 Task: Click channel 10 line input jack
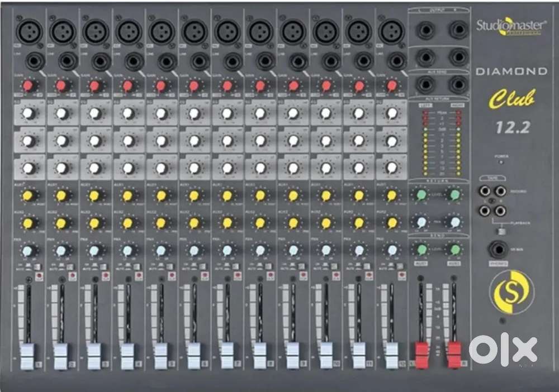(331, 61)
